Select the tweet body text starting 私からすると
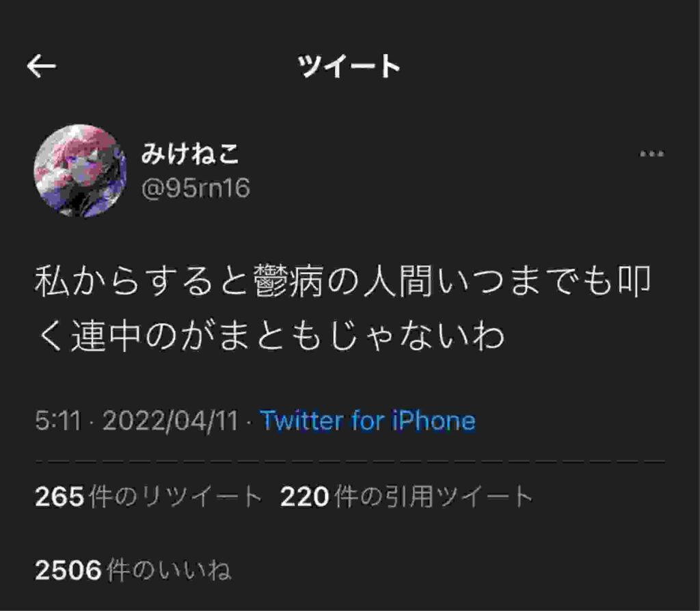The height and width of the screenshot is (611, 700). click(343, 308)
